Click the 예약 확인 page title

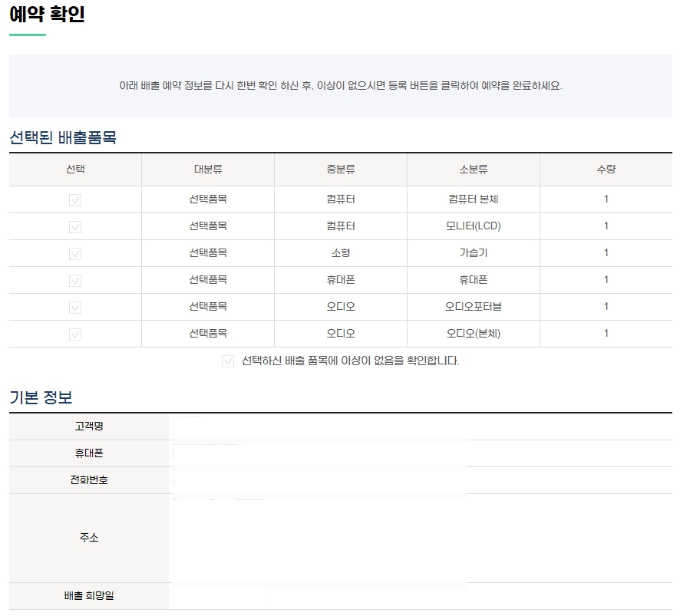coord(47,15)
